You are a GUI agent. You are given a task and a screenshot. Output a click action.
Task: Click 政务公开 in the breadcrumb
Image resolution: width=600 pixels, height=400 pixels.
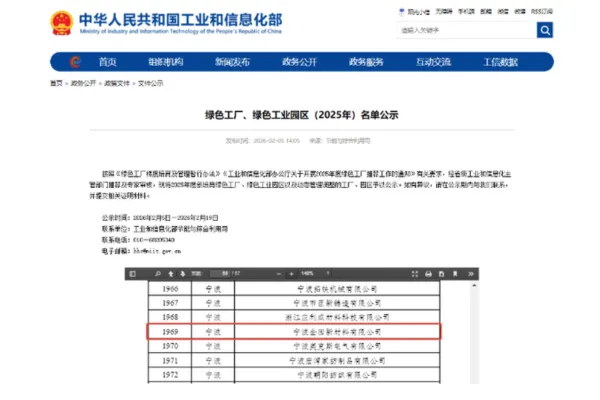[x=83, y=83]
